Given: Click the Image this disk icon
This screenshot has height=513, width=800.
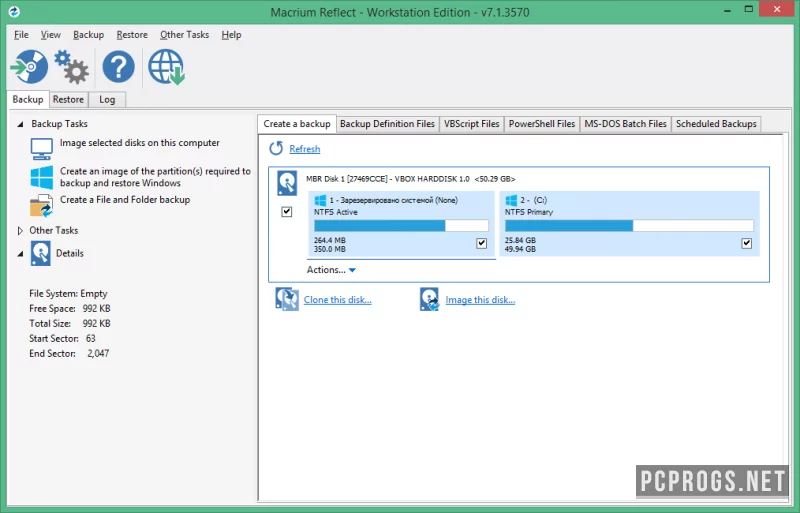Looking at the screenshot, I should [430, 299].
